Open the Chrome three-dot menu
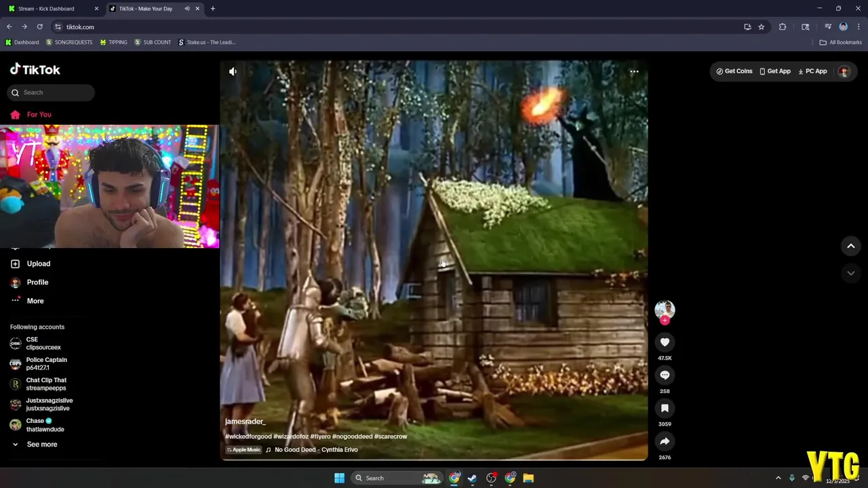This screenshot has height=488, width=868. point(858,27)
